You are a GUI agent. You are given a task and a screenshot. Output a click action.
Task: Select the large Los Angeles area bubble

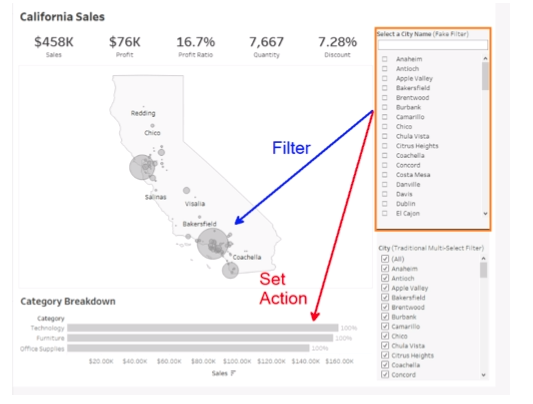pos(212,244)
